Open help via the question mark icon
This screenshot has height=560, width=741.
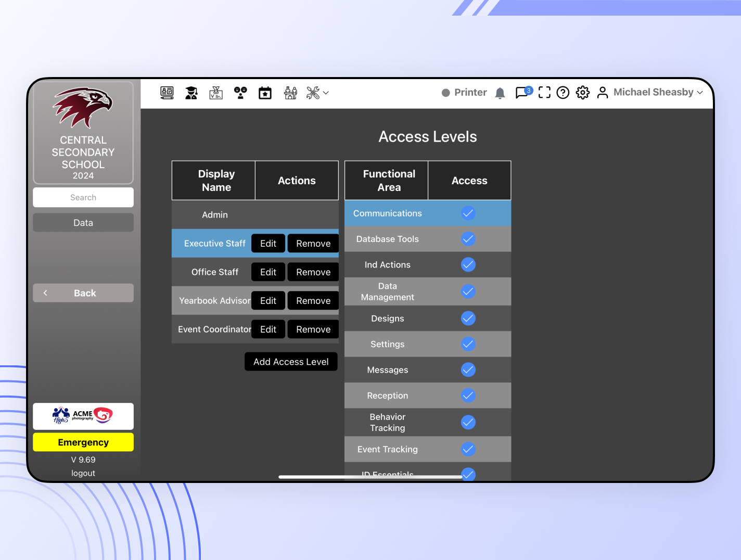pos(563,93)
